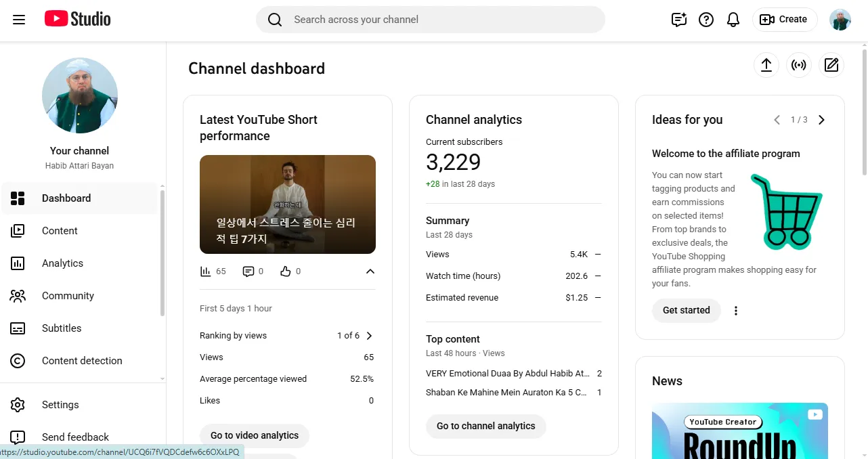Click the Analytics bar chart icon

[18, 263]
